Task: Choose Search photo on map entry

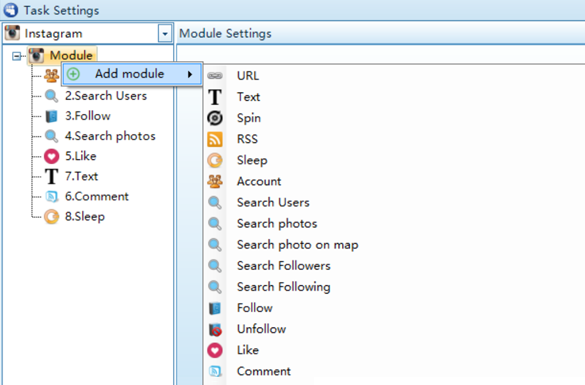Action: click(x=297, y=245)
